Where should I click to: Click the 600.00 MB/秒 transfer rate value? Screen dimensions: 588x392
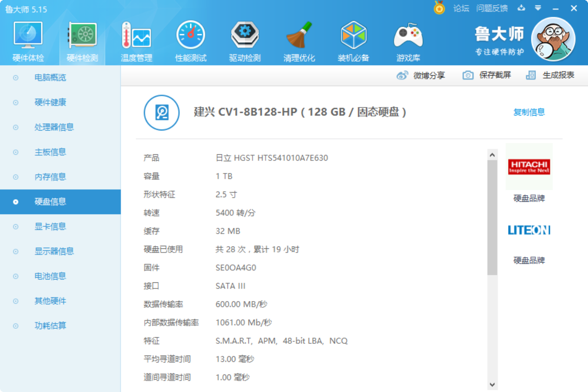[241, 304]
